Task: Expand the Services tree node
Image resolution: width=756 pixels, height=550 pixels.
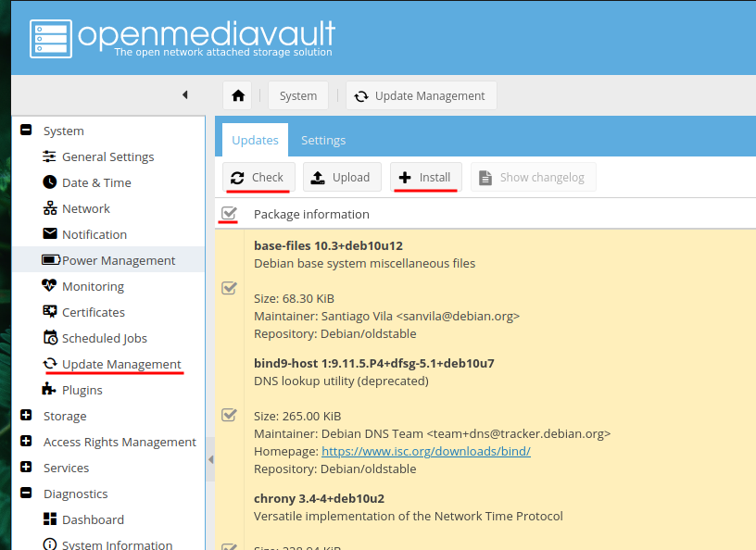Action: 26,467
